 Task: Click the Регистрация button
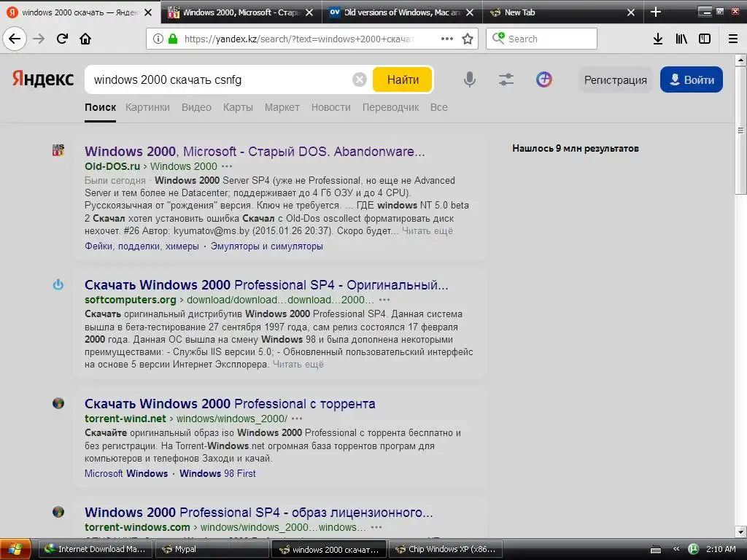point(615,80)
